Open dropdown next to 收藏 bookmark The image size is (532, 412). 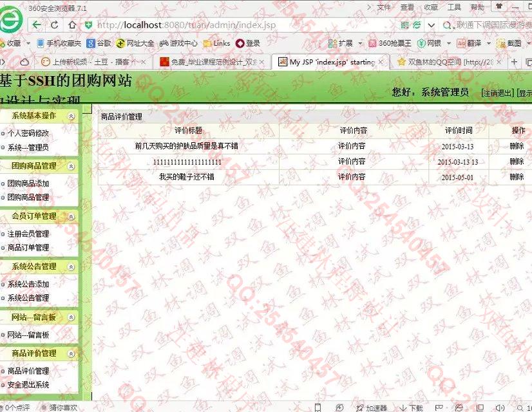pyautogui.click(x=28, y=43)
